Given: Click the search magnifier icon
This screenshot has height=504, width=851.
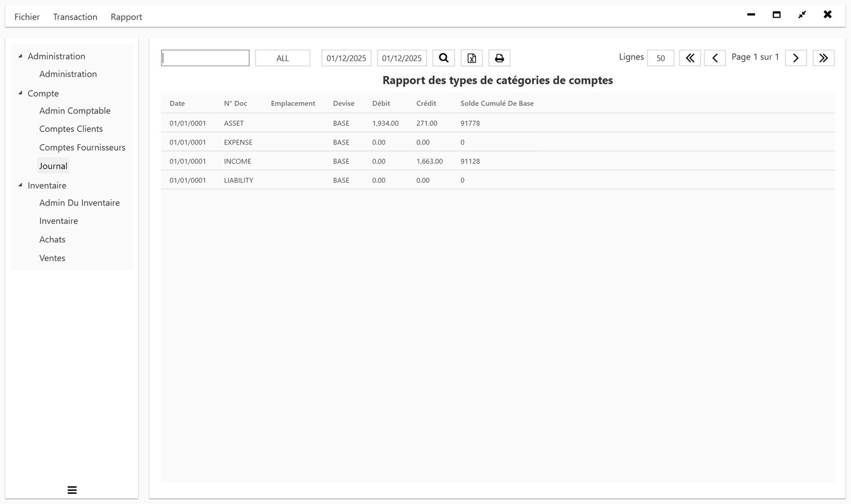Looking at the screenshot, I should click(444, 58).
